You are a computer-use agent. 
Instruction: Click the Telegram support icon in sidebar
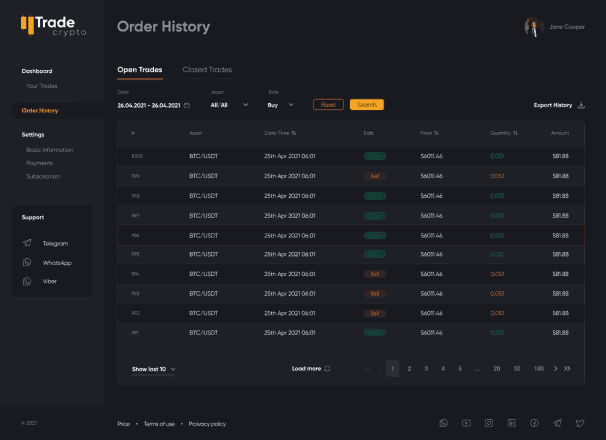point(28,243)
